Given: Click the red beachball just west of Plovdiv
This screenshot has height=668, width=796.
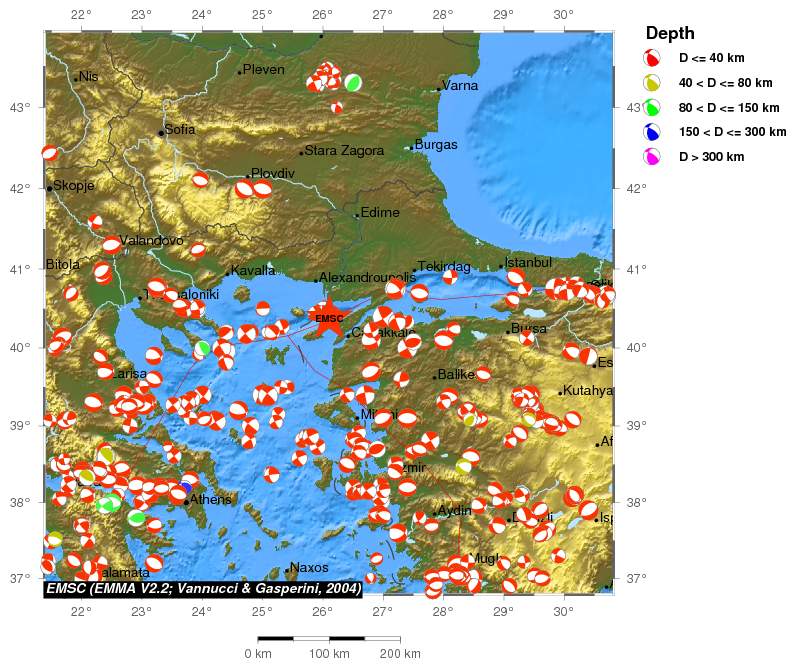Looking at the screenshot, I should point(201,180).
